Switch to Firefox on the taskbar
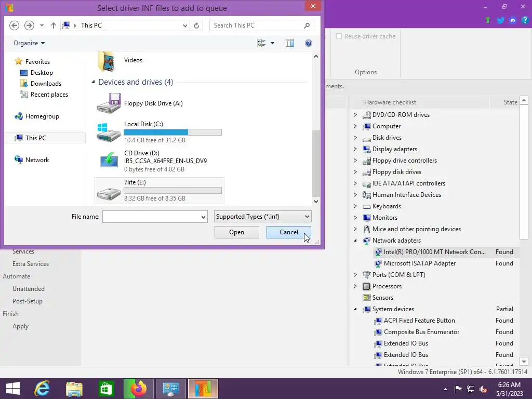Screen dimensions: 532x399 (138, 389)
